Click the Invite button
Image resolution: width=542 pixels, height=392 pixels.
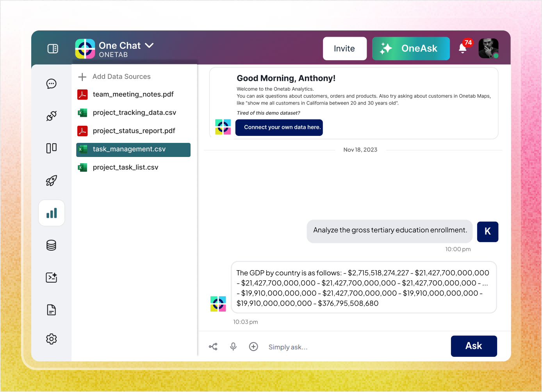(344, 48)
